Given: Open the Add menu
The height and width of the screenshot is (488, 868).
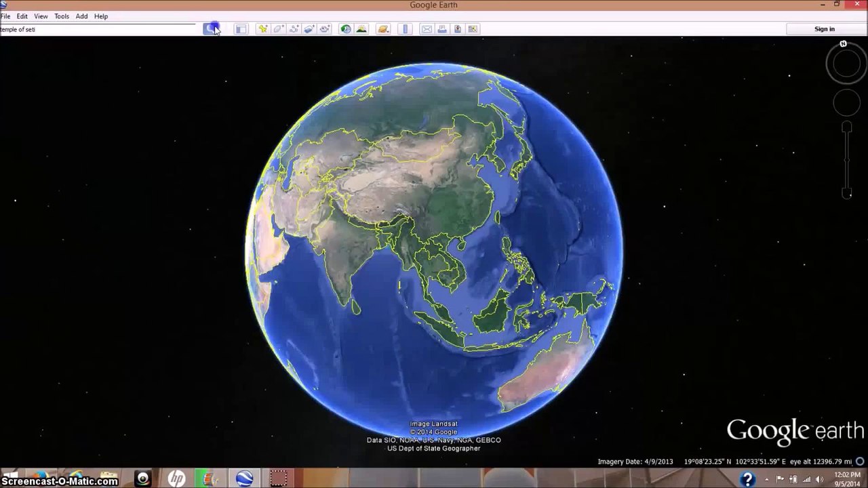Looking at the screenshot, I should 81,16.
